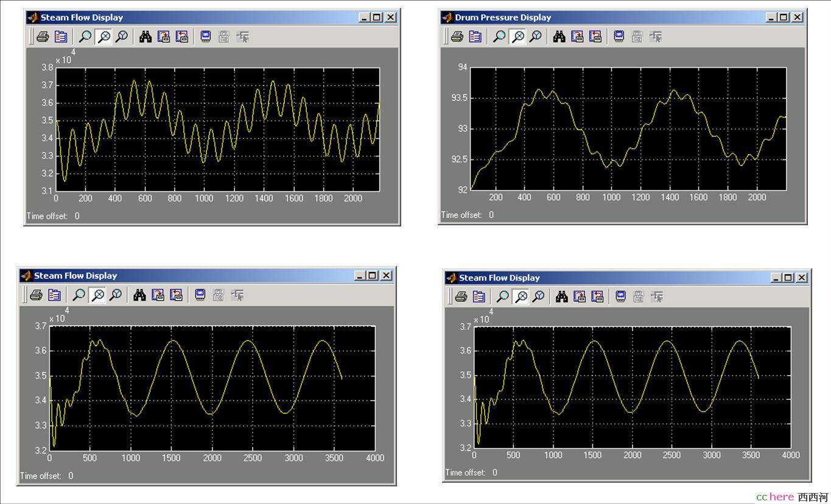Print the bottom-right Steam Flow Display scope
This screenshot has height=504, width=831.
coord(461,296)
